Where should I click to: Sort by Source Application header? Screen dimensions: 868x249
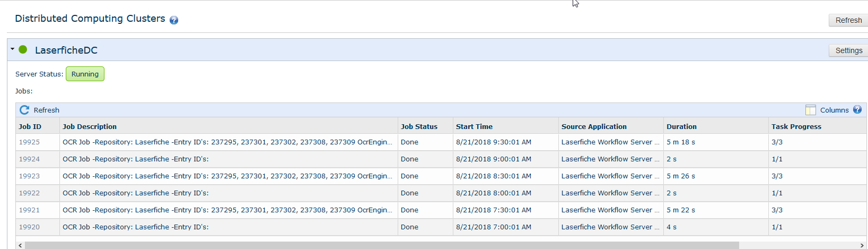(594, 126)
